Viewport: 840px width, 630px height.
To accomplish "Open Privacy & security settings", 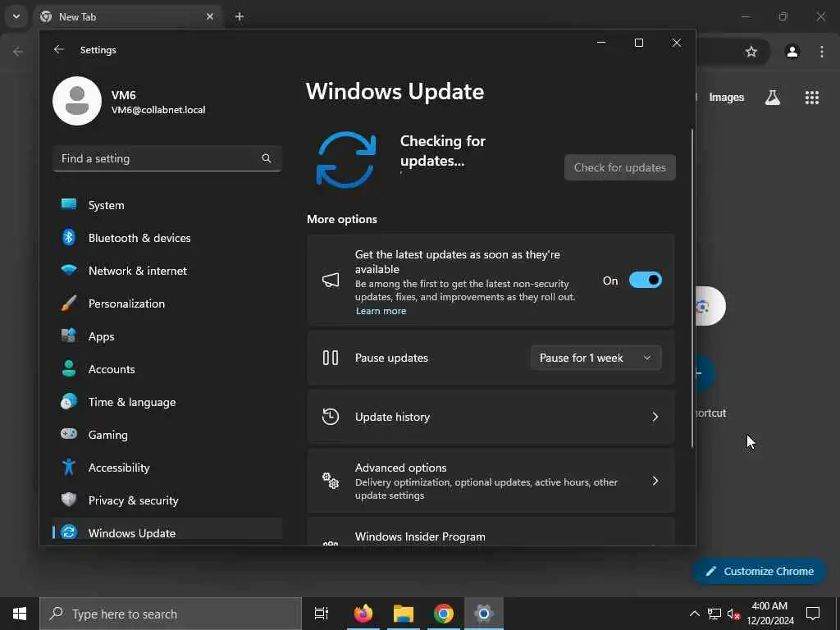I will (167, 500).
